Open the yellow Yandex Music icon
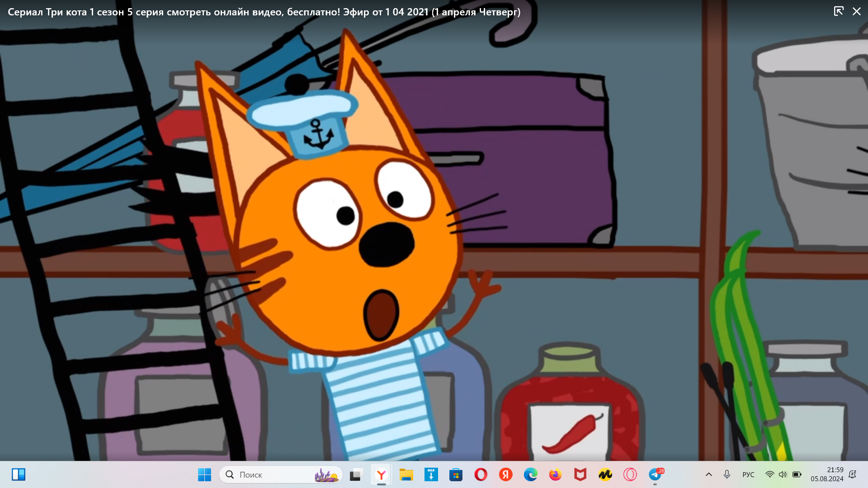868x488 pixels. [x=605, y=474]
